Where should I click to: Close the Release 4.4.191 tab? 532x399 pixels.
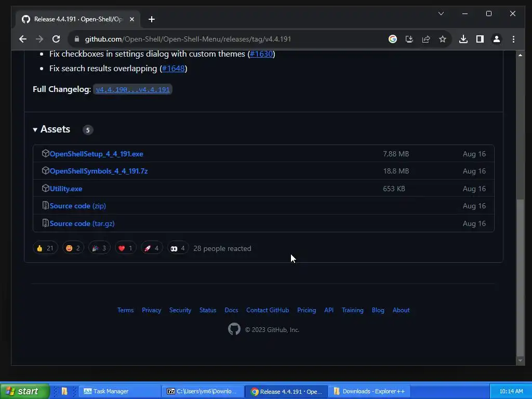132,19
